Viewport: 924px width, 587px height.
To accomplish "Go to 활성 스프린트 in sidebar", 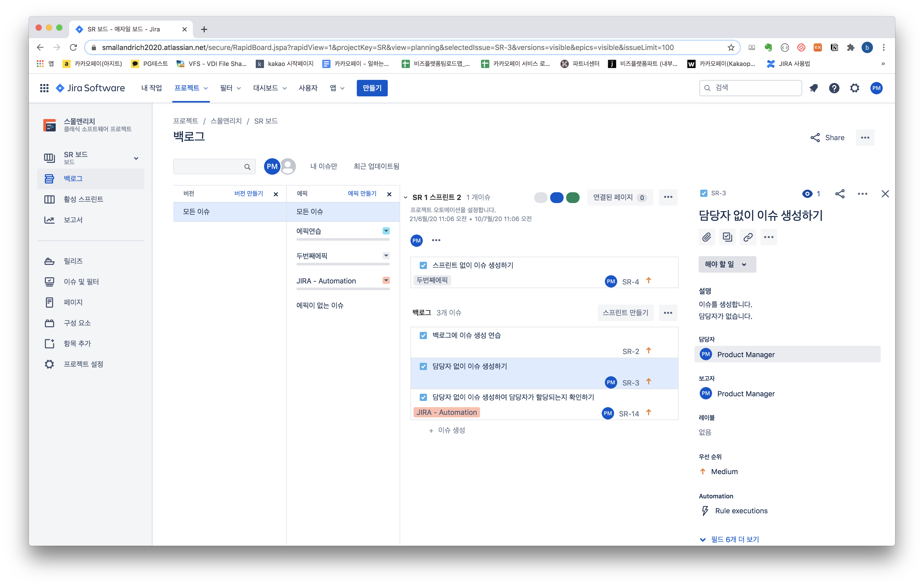I will tap(83, 199).
